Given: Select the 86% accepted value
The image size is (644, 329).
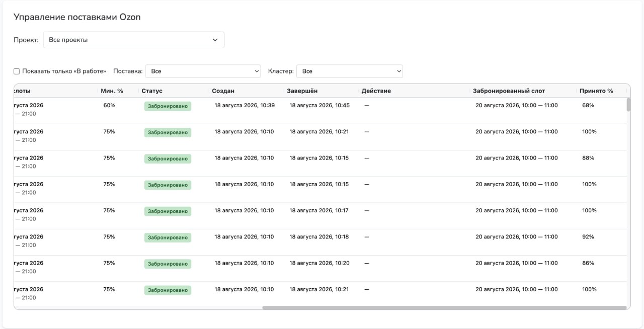Looking at the screenshot, I should tap(588, 263).
